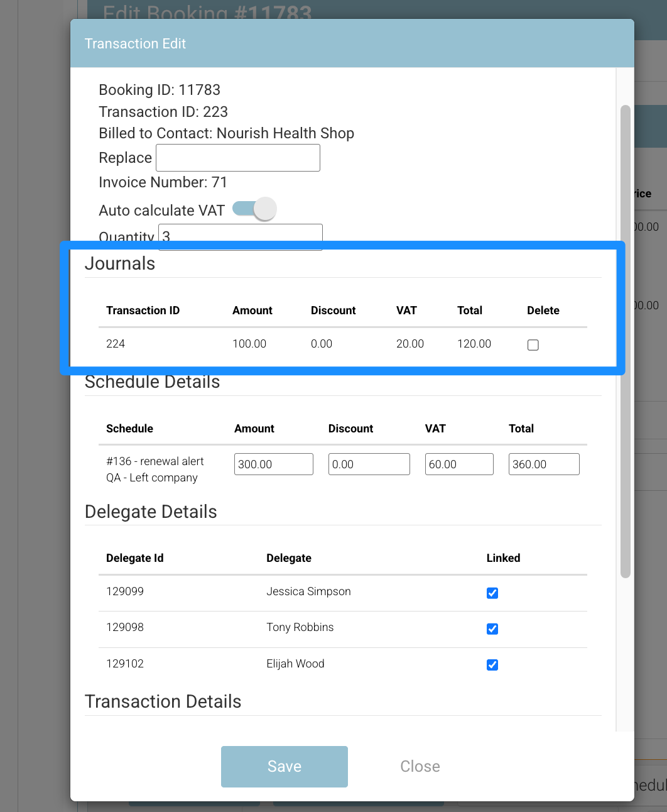Click delegate ID 129099 row
The height and width of the screenshot is (812, 667).
tap(343, 593)
